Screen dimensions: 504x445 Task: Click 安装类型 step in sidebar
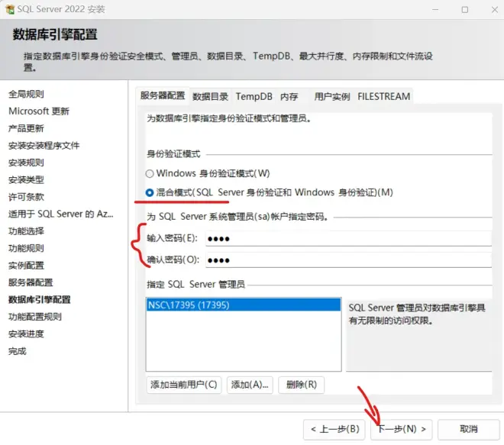pos(26,180)
